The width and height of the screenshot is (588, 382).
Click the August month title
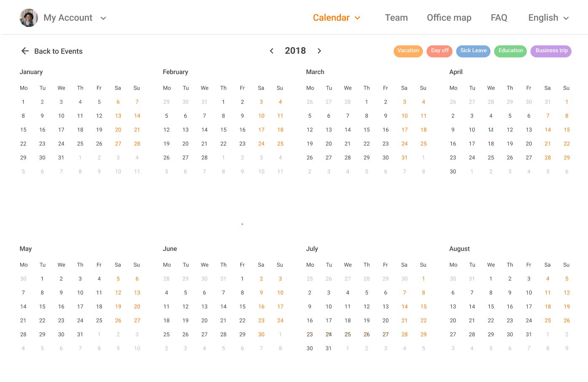(459, 249)
